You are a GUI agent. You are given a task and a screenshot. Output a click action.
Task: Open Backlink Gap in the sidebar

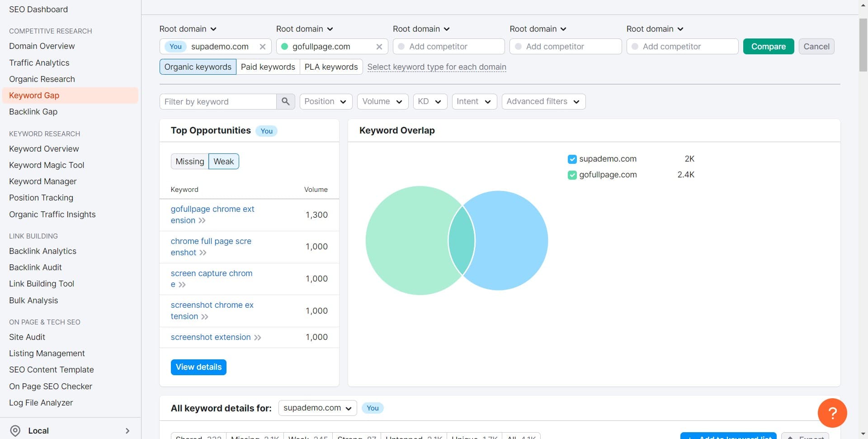[33, 112]
